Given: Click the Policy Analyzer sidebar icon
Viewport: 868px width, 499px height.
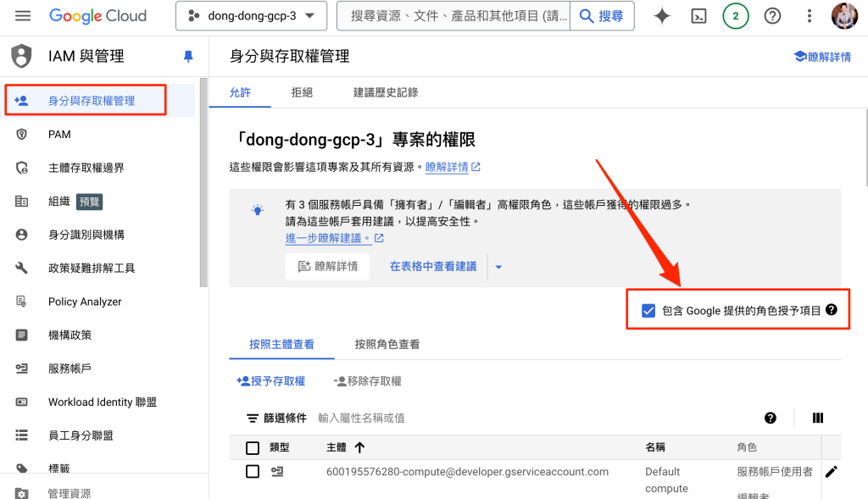Looking at the screenshot, I should 21,302.
